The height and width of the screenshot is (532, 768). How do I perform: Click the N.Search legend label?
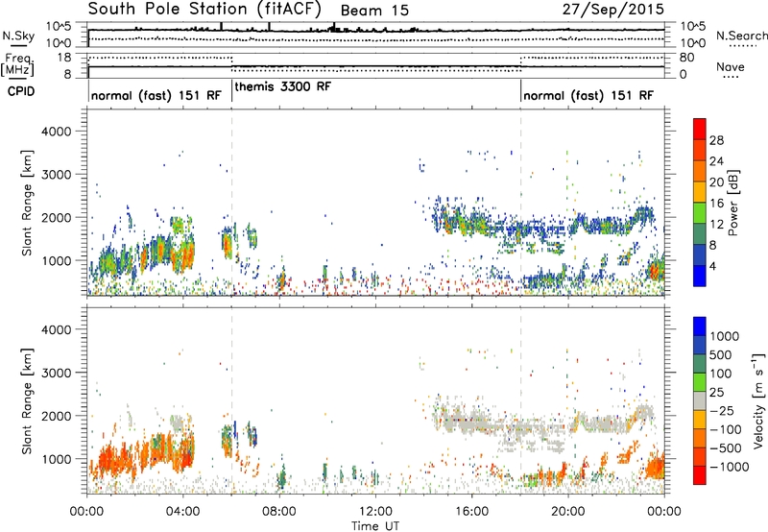(742, 36)
